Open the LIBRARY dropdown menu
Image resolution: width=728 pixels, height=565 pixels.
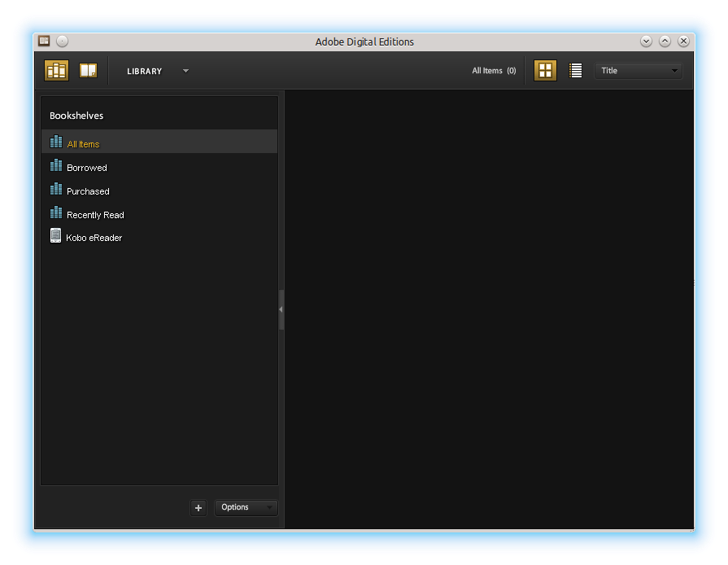click(185, 71)
